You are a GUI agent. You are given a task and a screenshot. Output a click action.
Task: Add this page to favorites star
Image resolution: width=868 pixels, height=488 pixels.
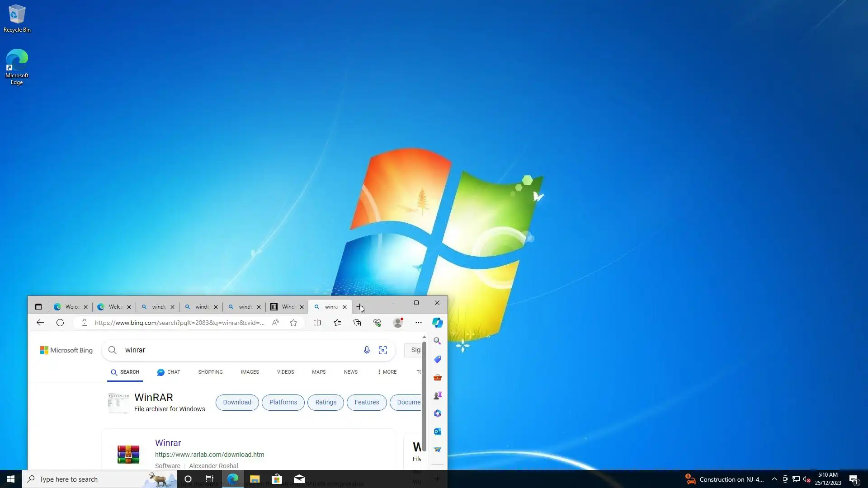[x=293, y=323]
